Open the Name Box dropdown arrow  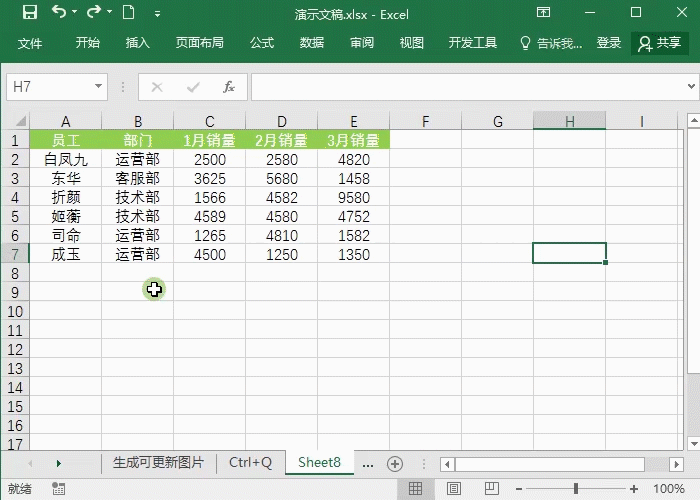point(98,87)
